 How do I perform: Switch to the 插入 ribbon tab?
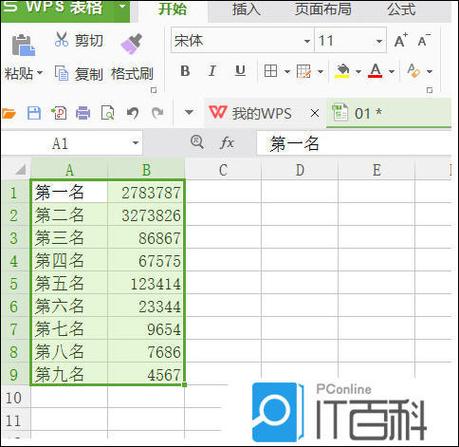tap(246, 9)
